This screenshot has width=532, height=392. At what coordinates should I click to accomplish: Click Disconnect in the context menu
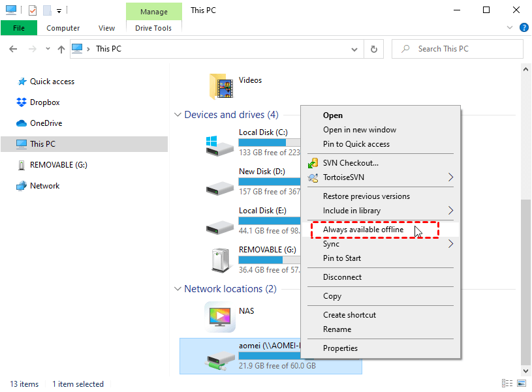coord(342,277)
